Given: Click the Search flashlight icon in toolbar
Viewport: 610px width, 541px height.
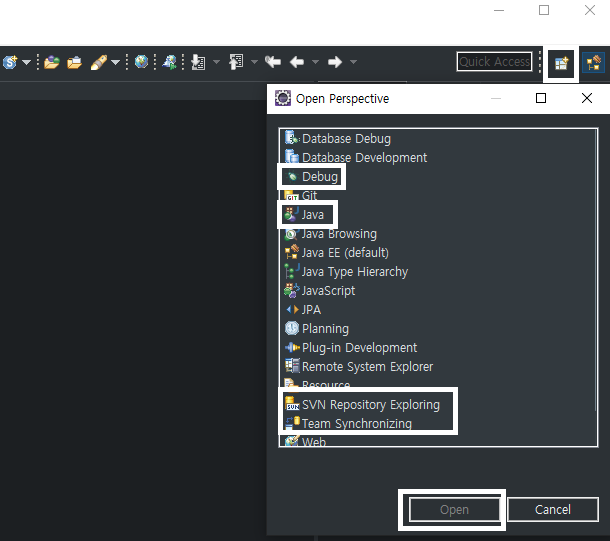Looking at the screenshot, I should click(x=99, y=62).
